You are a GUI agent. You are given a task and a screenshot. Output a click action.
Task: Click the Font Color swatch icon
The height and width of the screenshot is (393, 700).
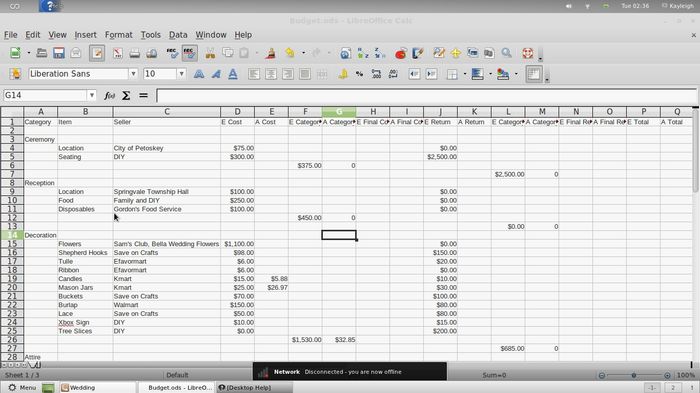coord(503,74)
